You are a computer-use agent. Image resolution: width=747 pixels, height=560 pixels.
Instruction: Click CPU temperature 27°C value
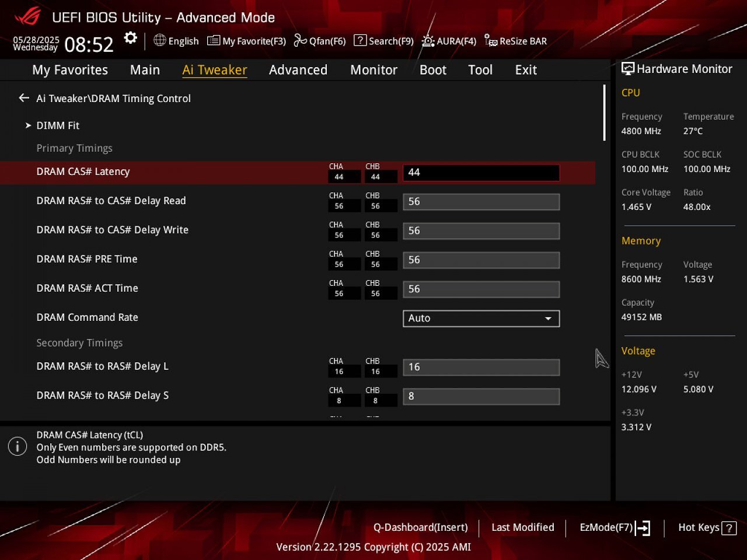coord(693,131)
